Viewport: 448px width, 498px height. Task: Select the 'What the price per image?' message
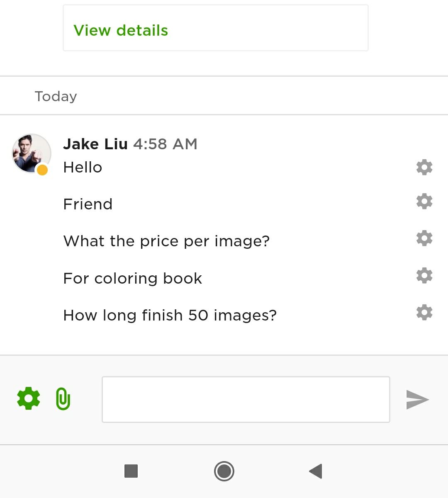click(166, 241)
